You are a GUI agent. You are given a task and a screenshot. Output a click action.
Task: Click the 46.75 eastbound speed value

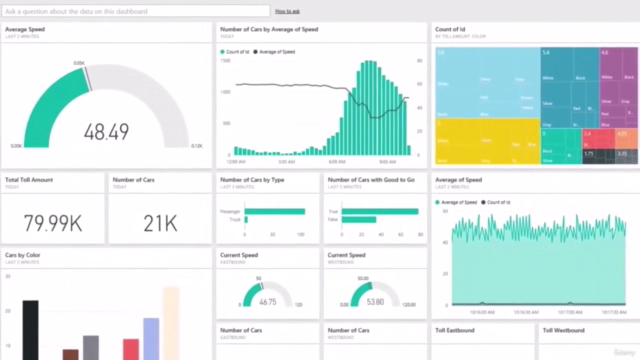click(x=268, y=302)
